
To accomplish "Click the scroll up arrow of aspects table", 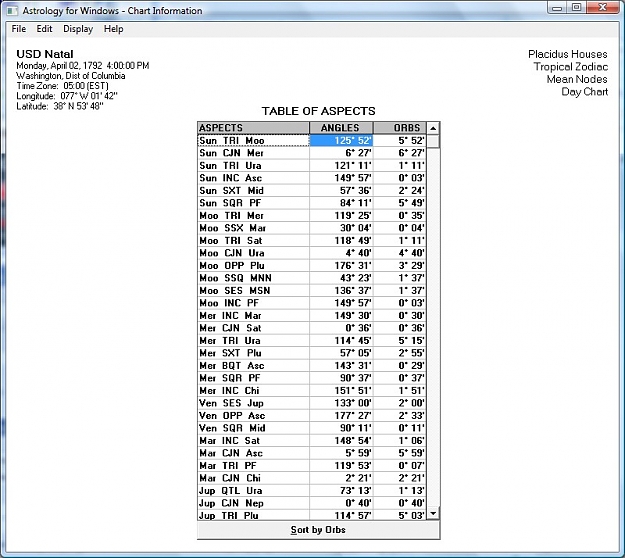I will pyautogui.click(x=433, y=128).
